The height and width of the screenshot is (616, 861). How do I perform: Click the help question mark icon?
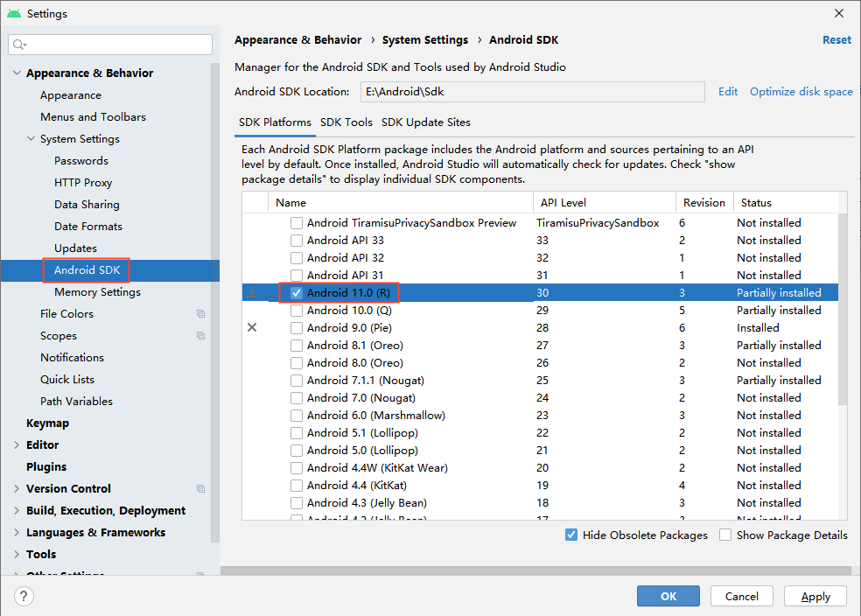point(24,596)
